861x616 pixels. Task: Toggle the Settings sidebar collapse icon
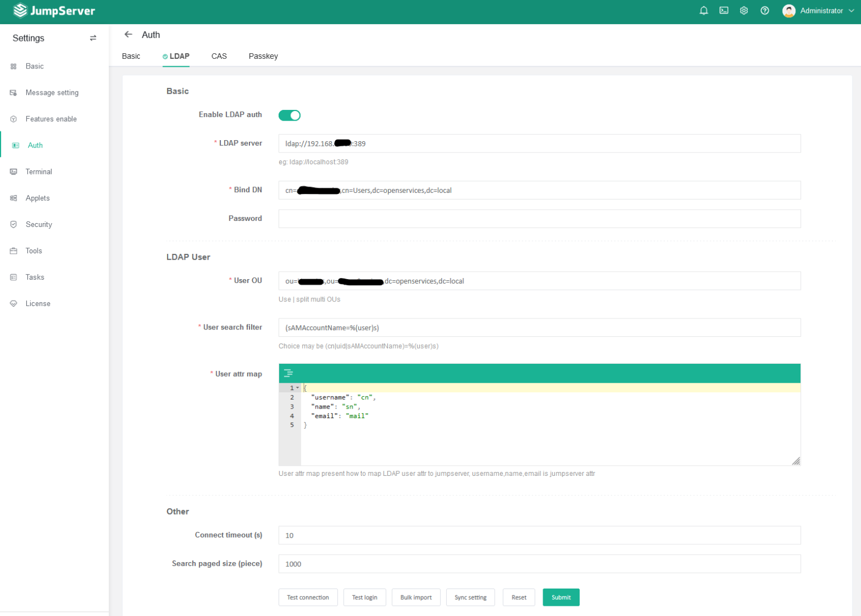[93, 38]
